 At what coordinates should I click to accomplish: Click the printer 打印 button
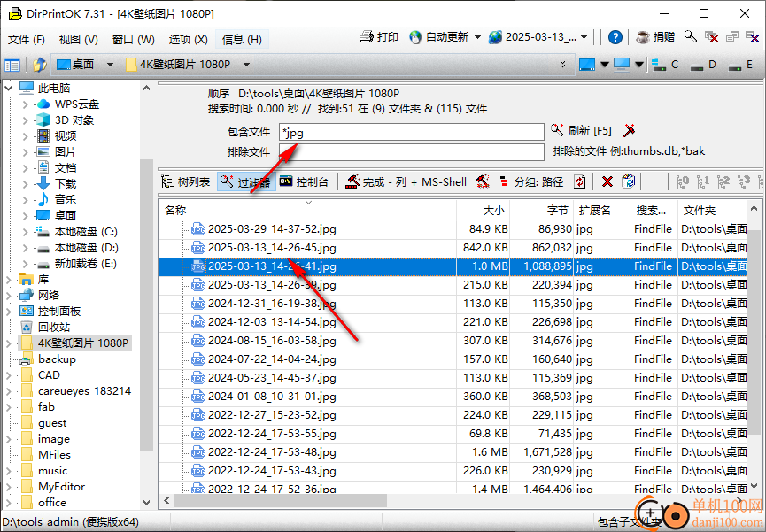(379, 37)
